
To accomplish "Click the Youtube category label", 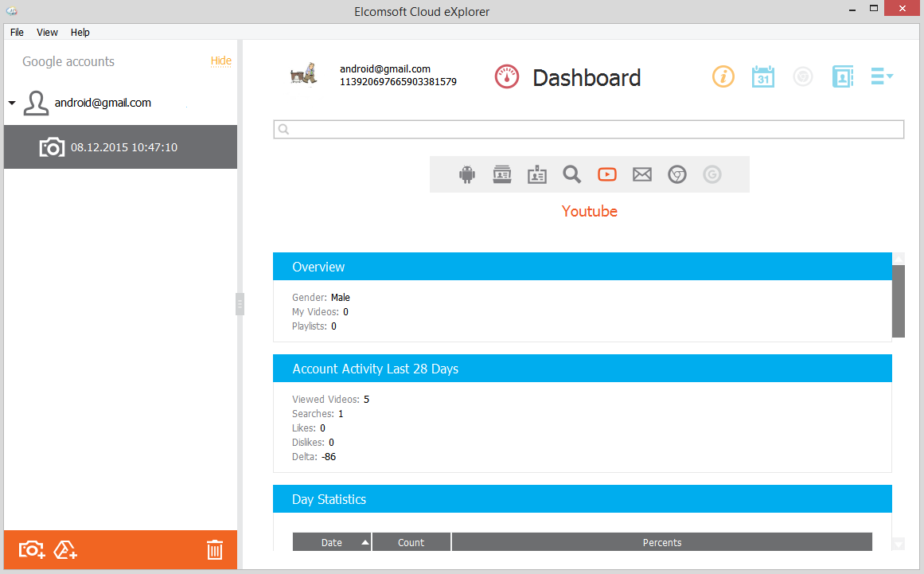I will tap(589, 211).
